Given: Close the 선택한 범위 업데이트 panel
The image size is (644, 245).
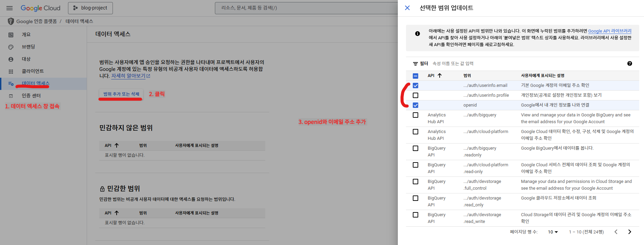Looking at the screenshot, I should tap(407, 8).
